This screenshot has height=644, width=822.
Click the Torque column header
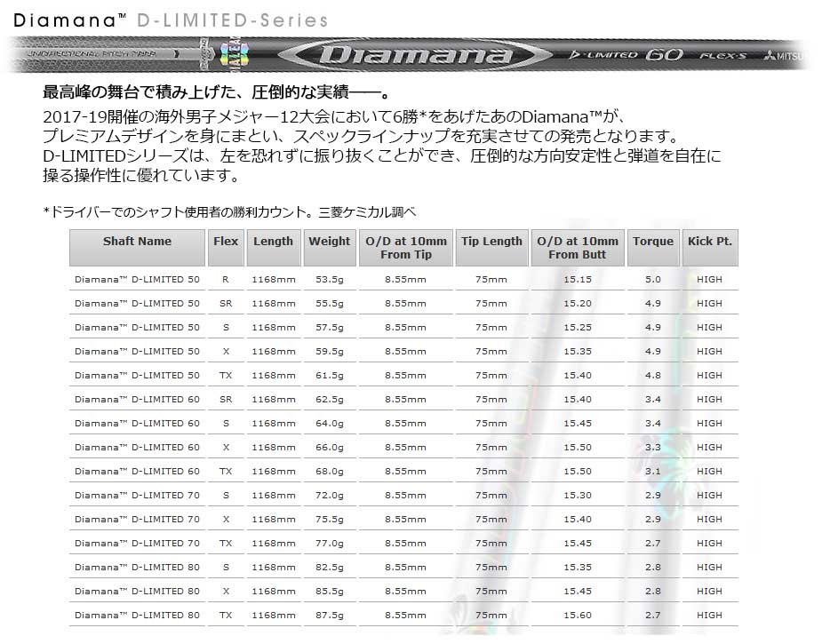tap(653, 247)
